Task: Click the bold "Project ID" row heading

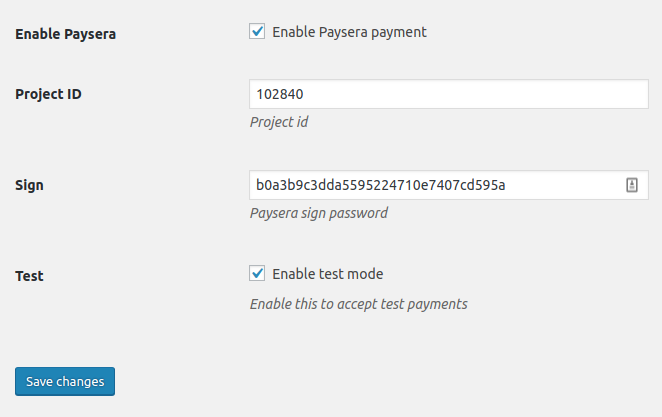Action: [48, 95]
